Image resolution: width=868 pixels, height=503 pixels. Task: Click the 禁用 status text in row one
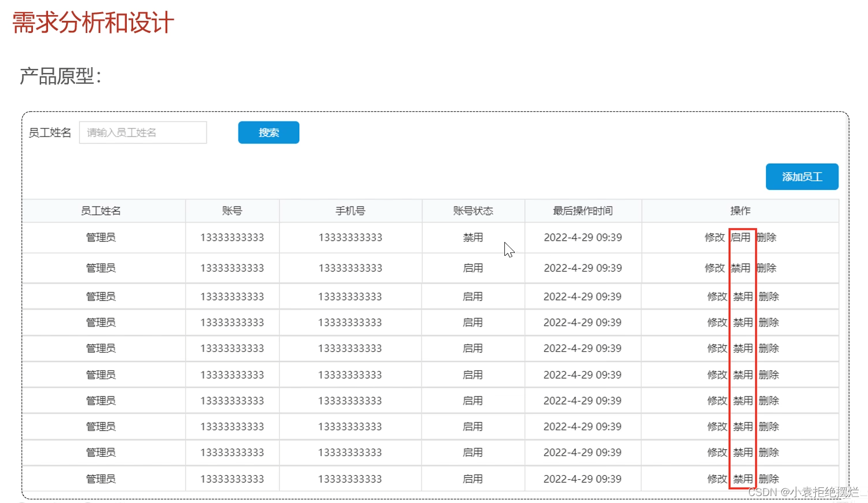pyautogui.click(x=473, y=237)
